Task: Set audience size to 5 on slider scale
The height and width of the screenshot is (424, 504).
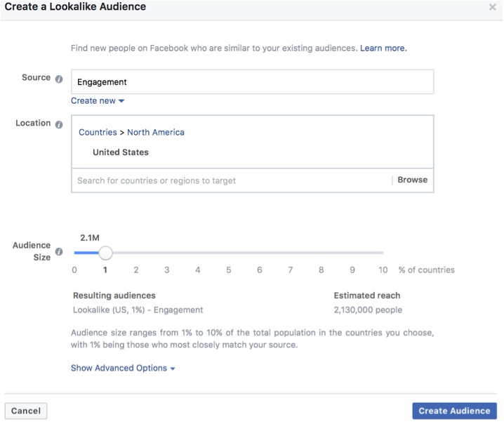Action: click(229, 253)
